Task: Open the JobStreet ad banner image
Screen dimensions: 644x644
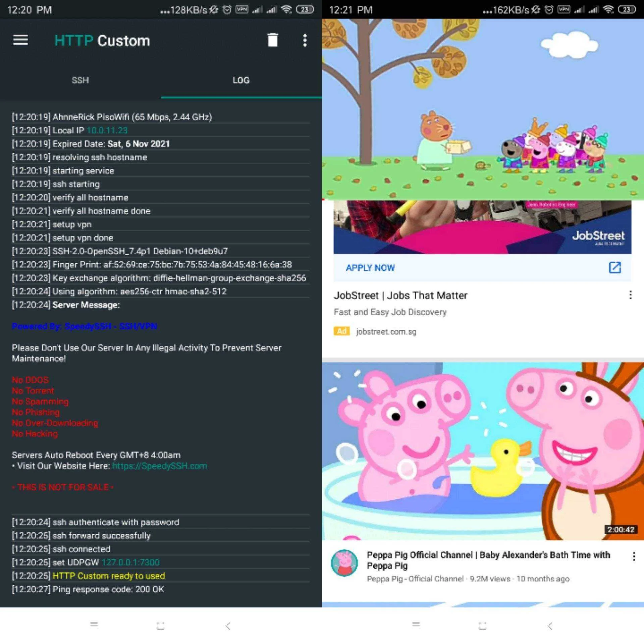Action: click(482, 227)
